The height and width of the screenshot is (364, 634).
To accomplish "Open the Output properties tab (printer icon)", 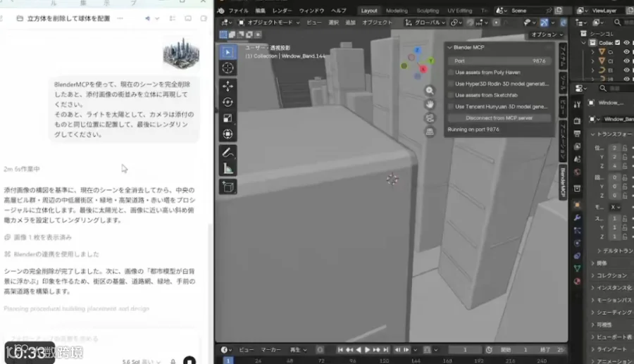I will pos(577,133).
